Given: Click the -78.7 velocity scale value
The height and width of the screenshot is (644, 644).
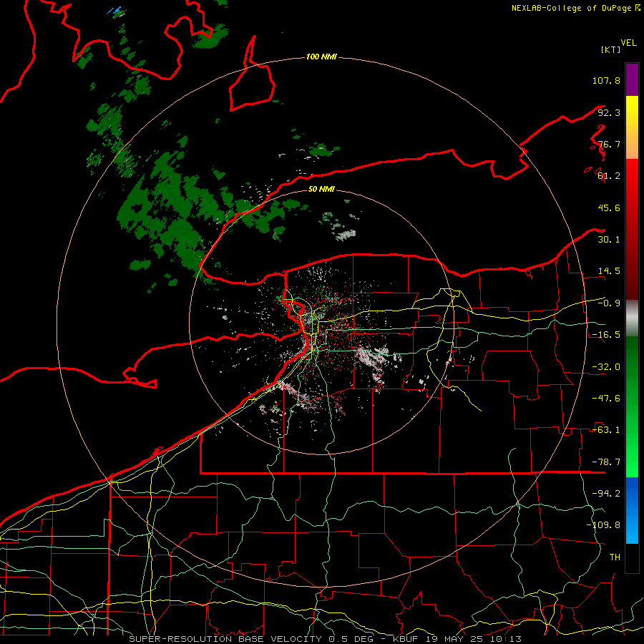Looking at the screenshot, I should point(606,462).
